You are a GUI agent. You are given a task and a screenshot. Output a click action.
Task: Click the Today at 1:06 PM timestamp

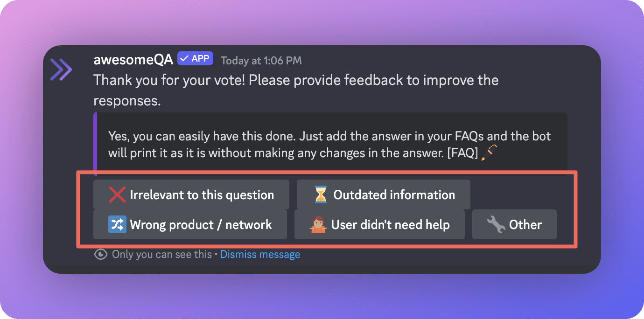(x=260, y=60)
